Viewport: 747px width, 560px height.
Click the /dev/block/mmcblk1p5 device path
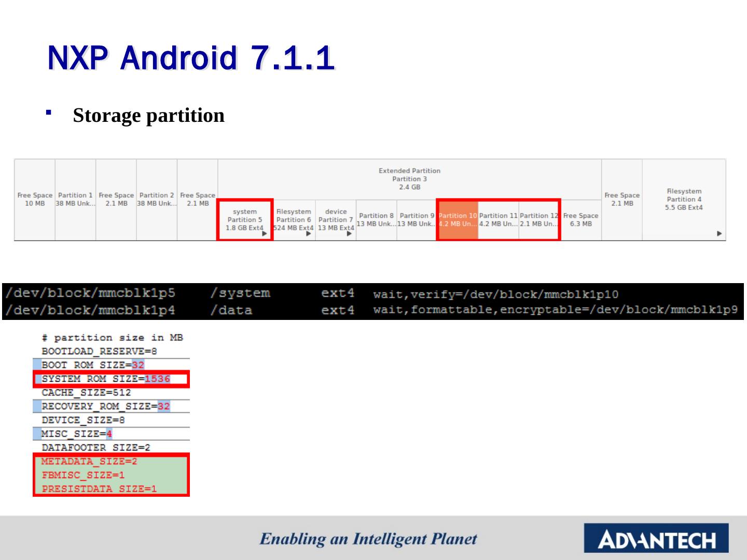90,293
